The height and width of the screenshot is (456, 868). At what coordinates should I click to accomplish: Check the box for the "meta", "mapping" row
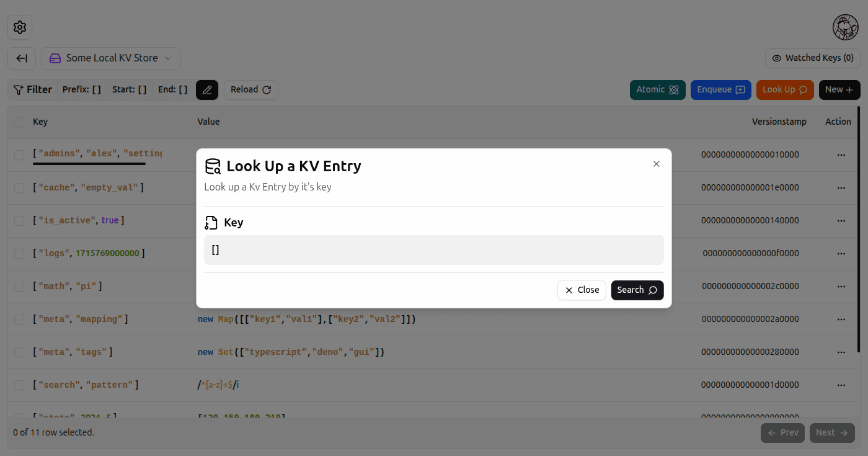tap(19, 319)
